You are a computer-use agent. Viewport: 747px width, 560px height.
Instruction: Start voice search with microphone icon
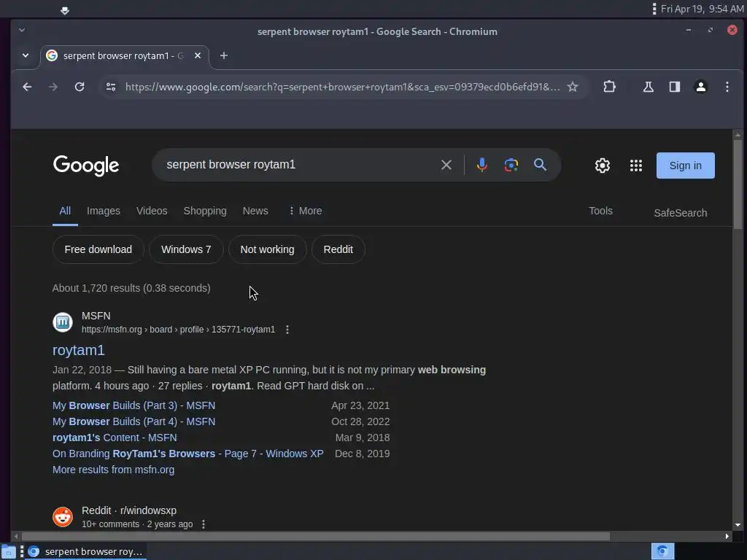click(x=481, y=165)
